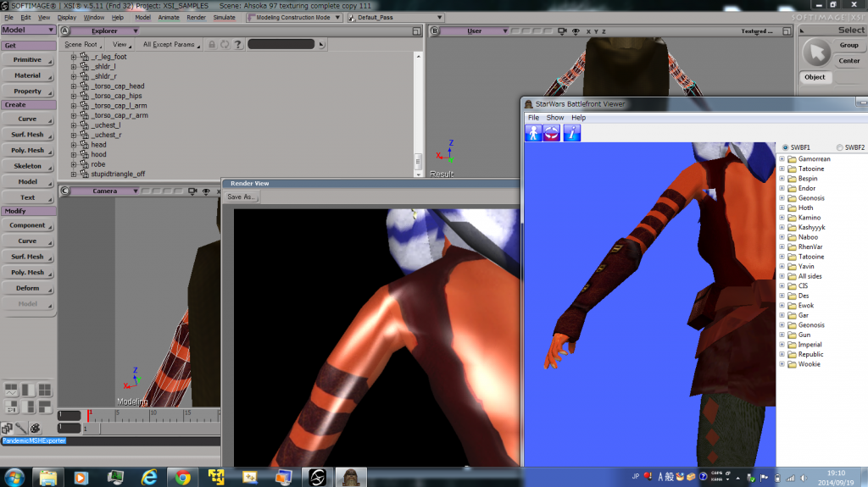Expand the robe node in Explorer
Screen dimensions: 868x487
coord(74,164)
